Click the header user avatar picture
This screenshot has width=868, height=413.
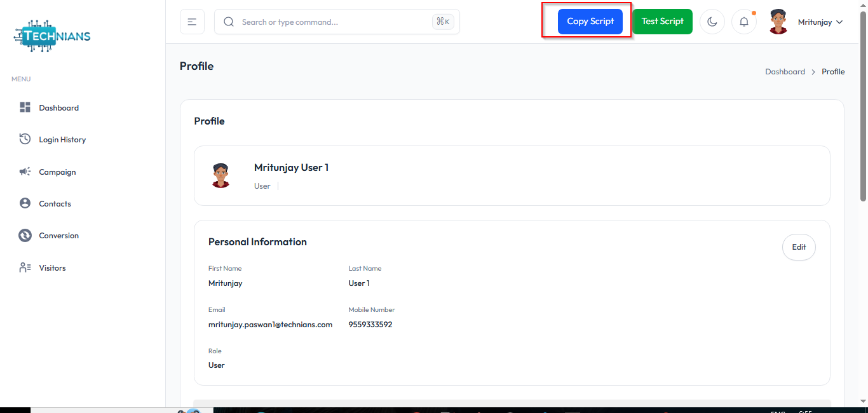pos(778,22)
